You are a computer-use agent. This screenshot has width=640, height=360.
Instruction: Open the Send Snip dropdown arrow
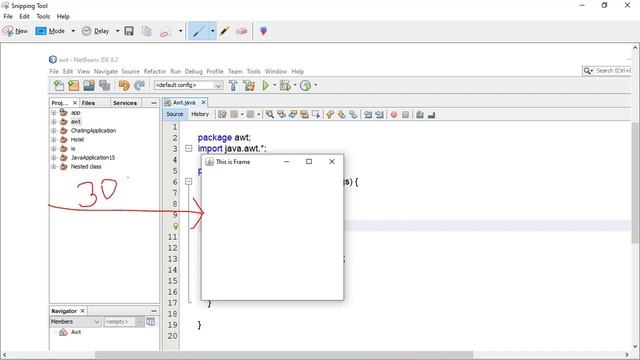coord(180,31)
